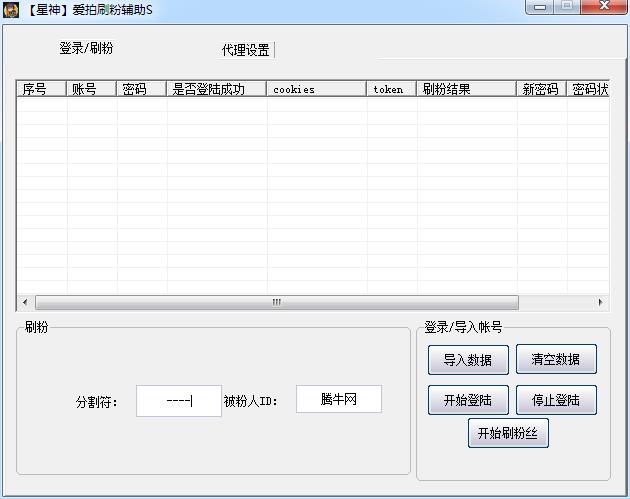Switch to the 登录/刷粉 tab

[86, 48]
